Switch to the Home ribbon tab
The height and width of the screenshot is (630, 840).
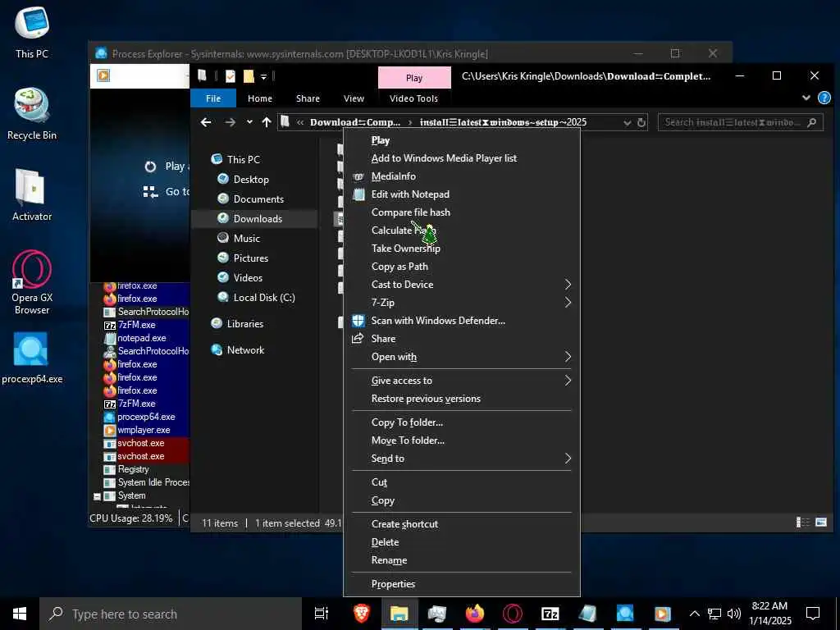click(260, 98)
